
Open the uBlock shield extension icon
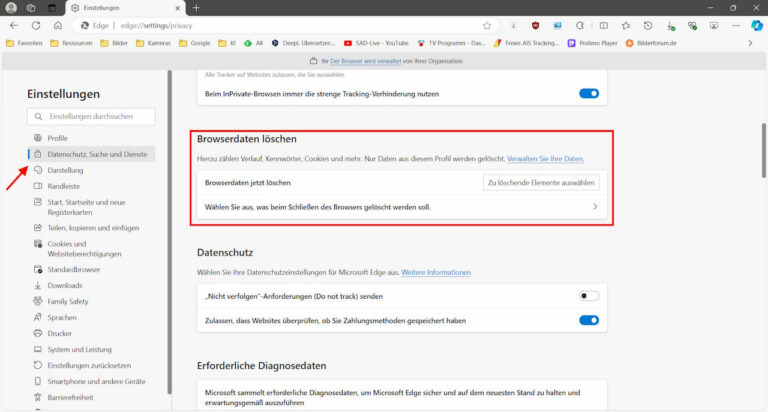coord(535,25)
